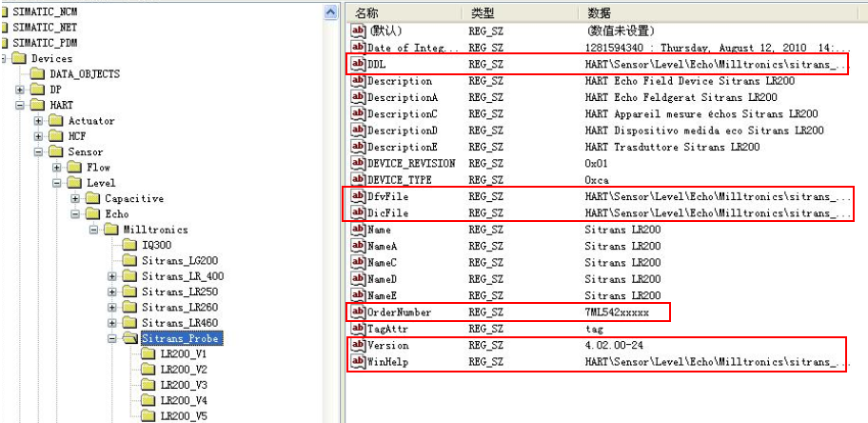Click the ab icon beside the Name value
This screenshot has width=868, height=423.
click(359, 230)
